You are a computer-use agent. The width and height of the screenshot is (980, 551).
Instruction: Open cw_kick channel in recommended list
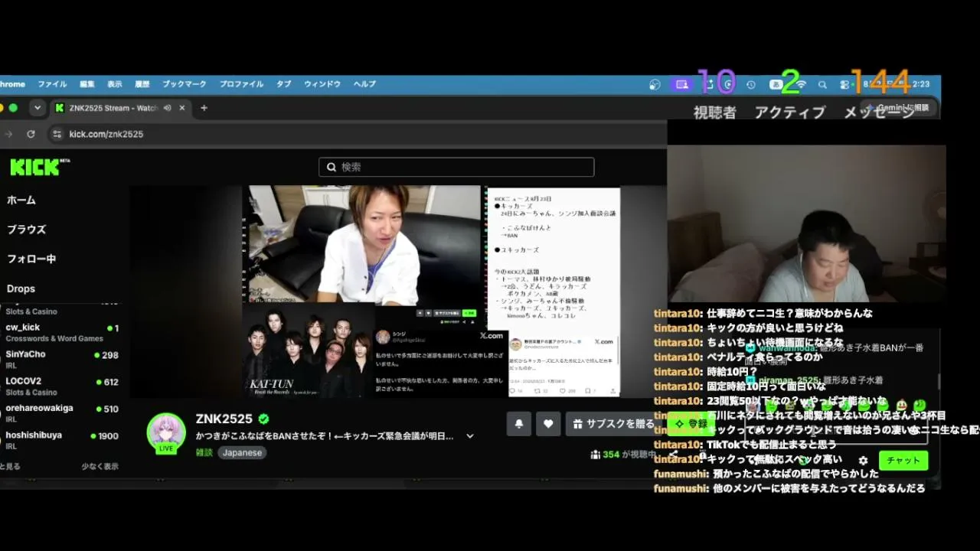(x=61, y=333)
